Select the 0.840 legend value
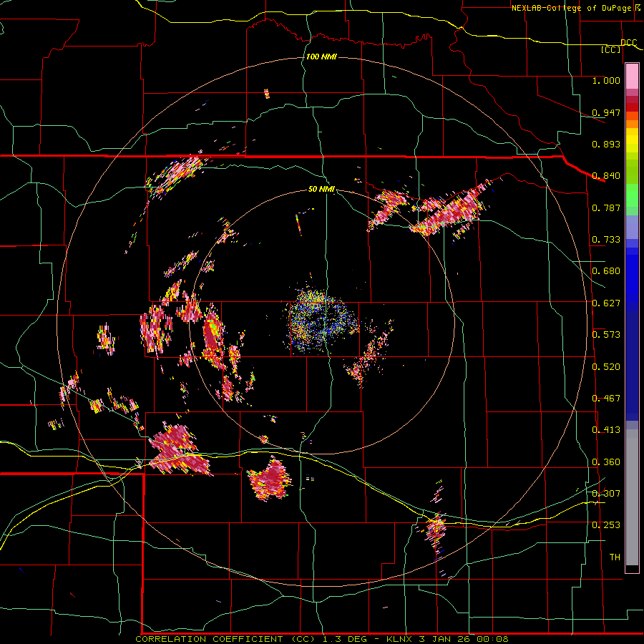The width and height of the screenshot is (644, 644). click(x=606, y=176)
